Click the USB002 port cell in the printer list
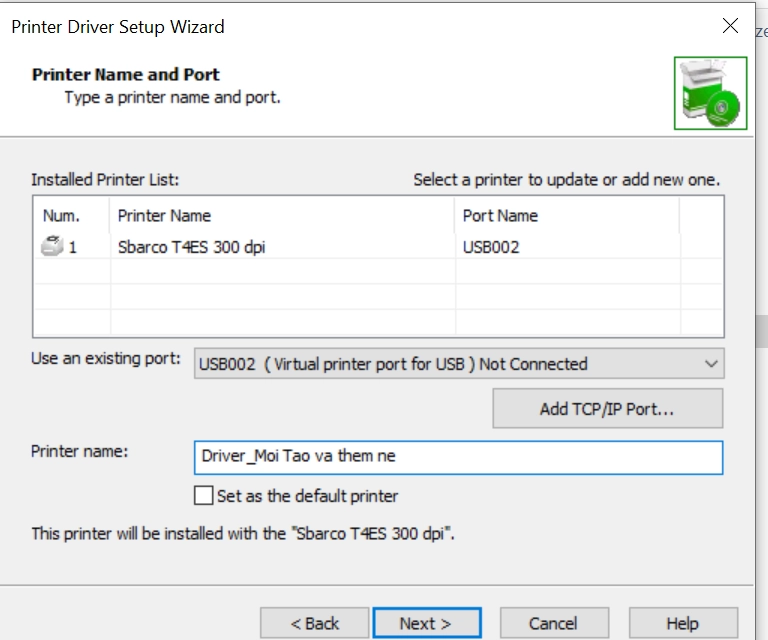This screenshot has width=768, height=640. [x=491, y=247]
